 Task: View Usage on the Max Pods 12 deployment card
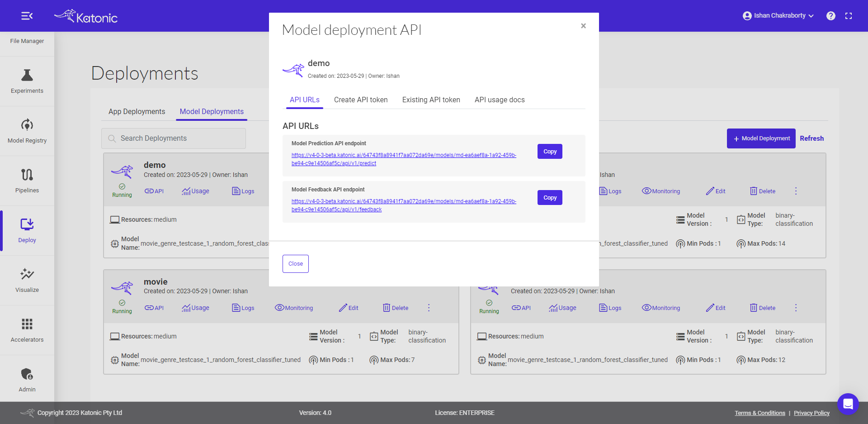click(562, 308)
